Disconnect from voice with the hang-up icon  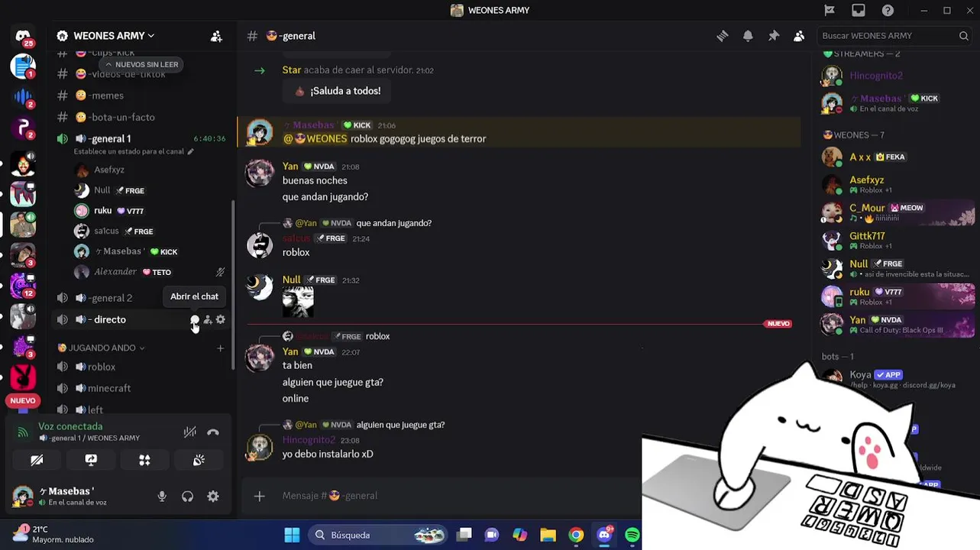[213, 432]
